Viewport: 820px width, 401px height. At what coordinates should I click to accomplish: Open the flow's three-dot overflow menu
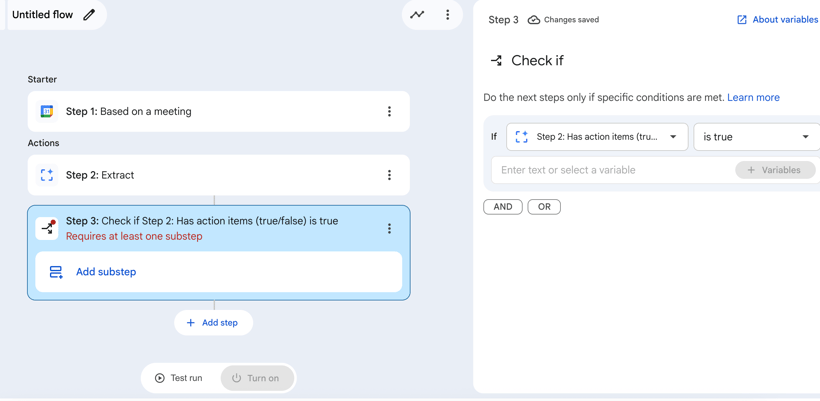click(x=447, y=15)
